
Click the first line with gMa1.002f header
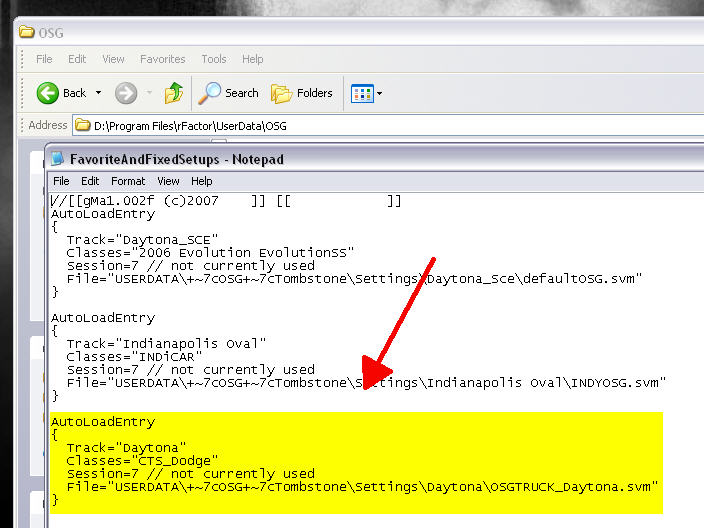[x=226, y=201]
